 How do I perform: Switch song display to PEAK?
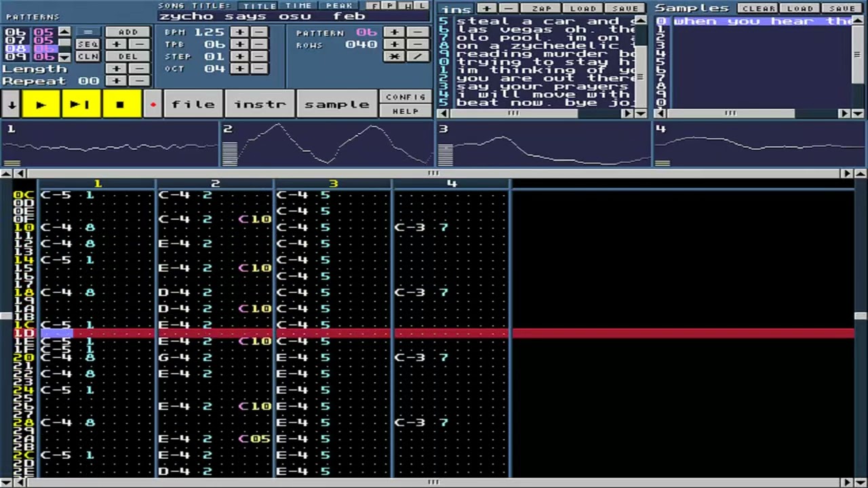pyautogui.click(x=339, y=5)
